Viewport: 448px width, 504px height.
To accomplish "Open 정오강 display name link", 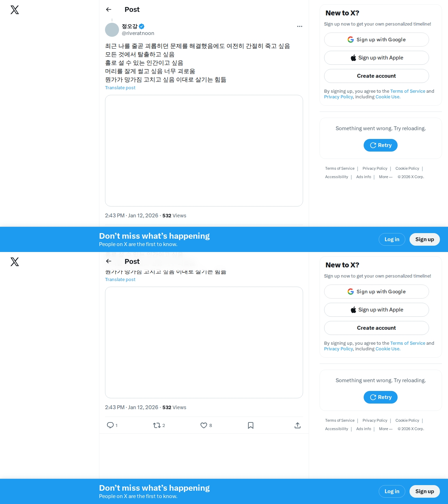I will tap(129, 26).
